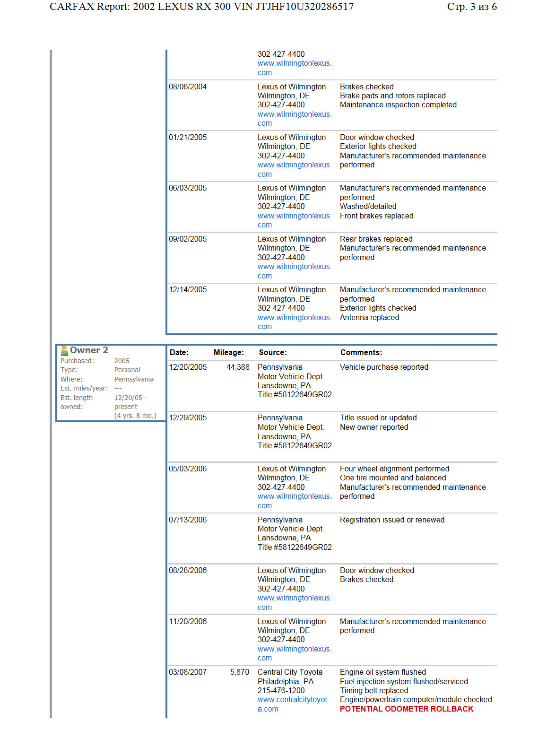Click 'Vehicle purchase reported' comment
This screenshot has width=547, height=756.
click(384, 367)
